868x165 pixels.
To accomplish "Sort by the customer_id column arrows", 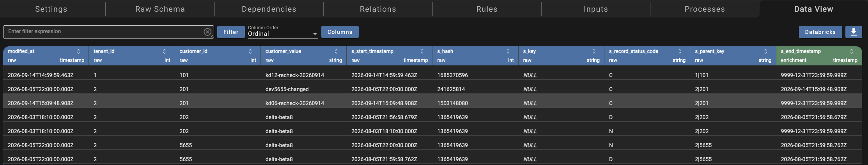I will click(x=250, y=51).
